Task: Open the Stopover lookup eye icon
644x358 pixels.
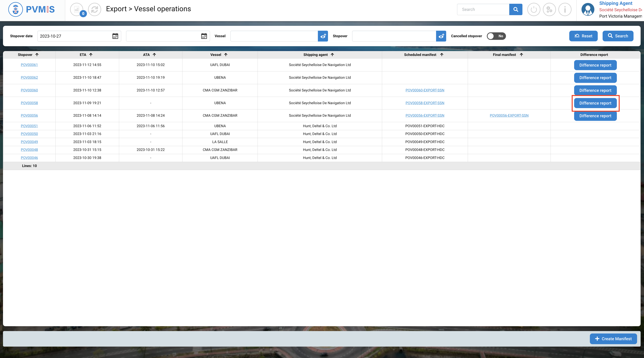Action: (x=441, y=36)
